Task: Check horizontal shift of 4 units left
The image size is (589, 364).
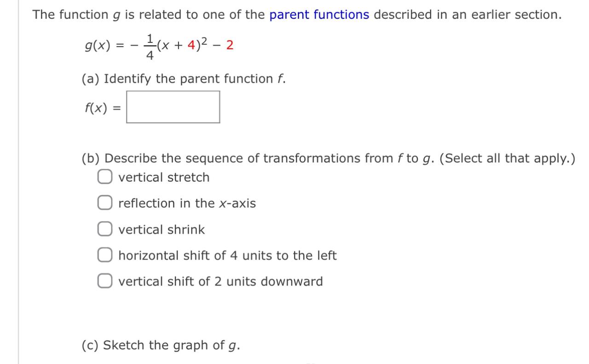Action: [104, 254]
